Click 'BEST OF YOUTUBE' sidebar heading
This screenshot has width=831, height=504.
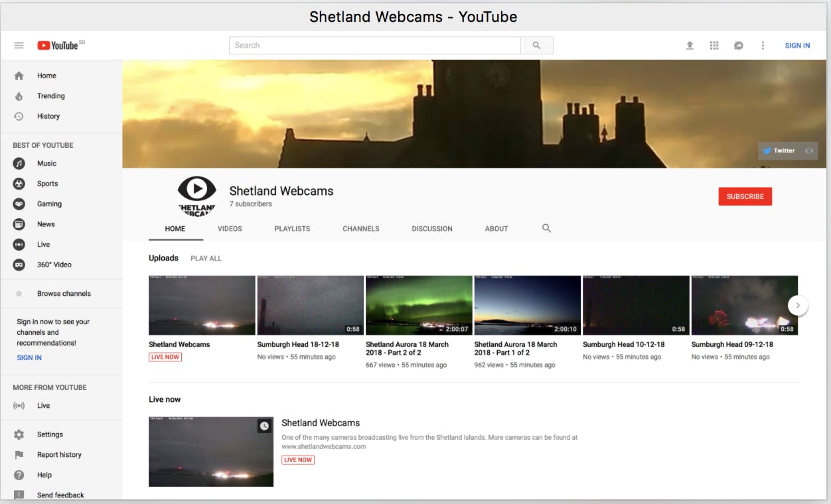coord(43,145)
